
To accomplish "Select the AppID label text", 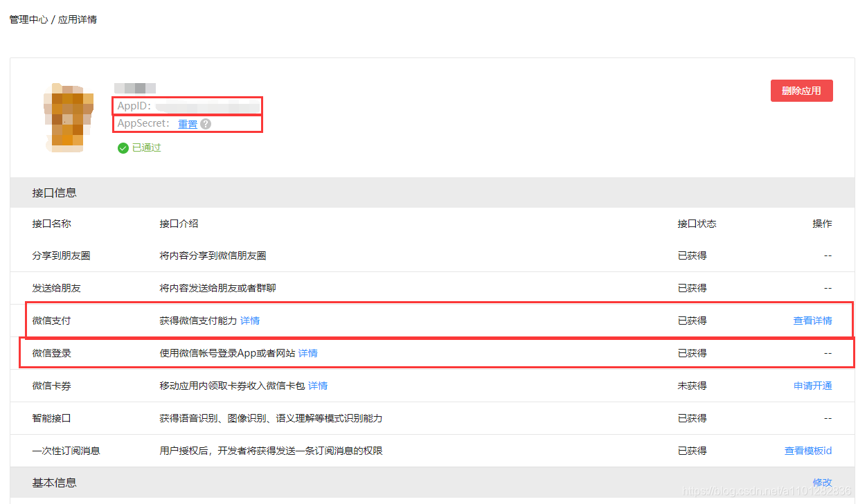I will coord(134,106).
